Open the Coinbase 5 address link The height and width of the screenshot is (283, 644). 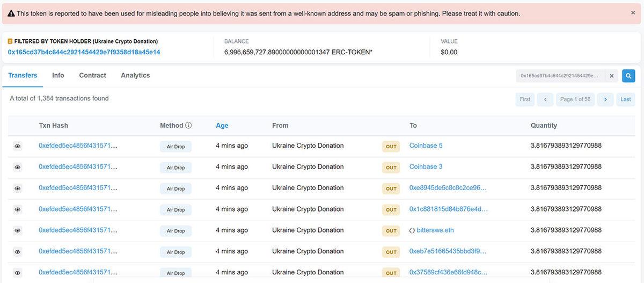pyautogui.click(x=426, y=146)
